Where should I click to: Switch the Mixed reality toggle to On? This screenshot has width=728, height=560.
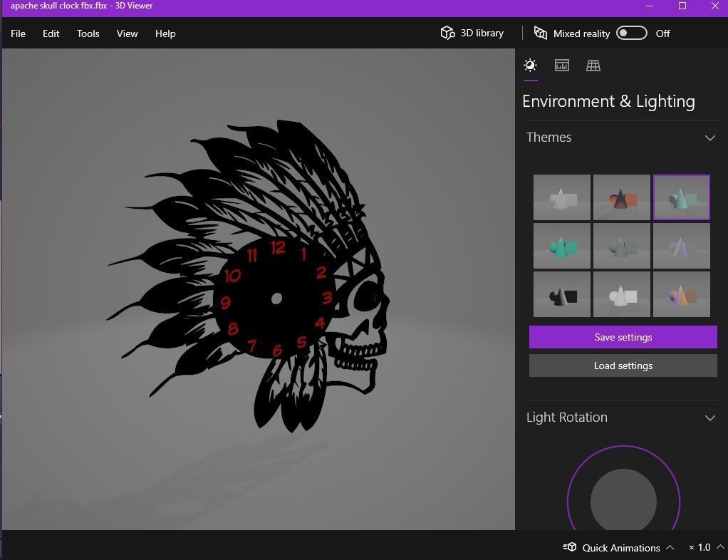(x=631, y=33)
